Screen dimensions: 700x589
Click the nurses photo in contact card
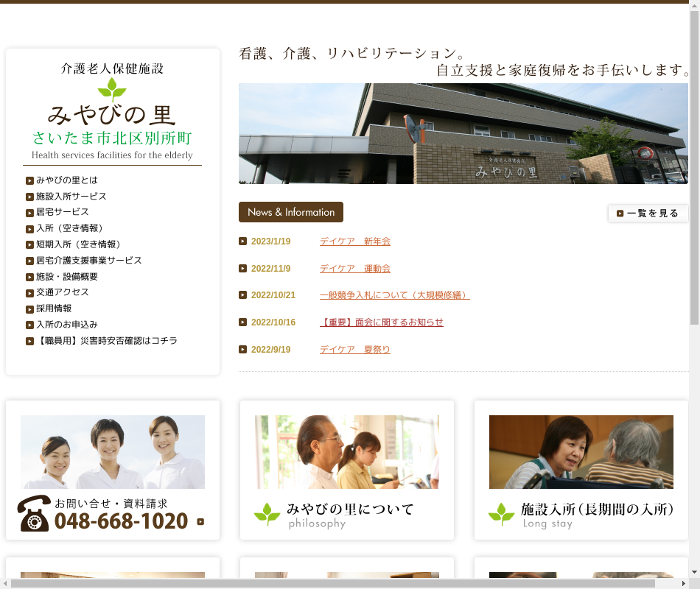point(113,452)
